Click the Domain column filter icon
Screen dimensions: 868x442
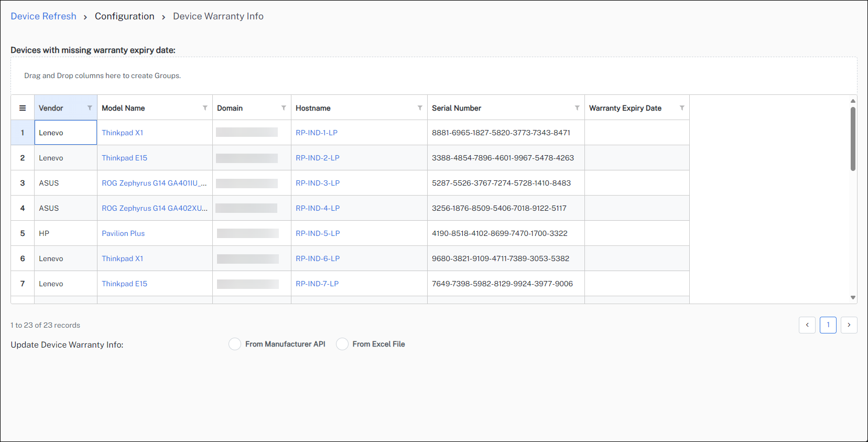coord(284,108)
